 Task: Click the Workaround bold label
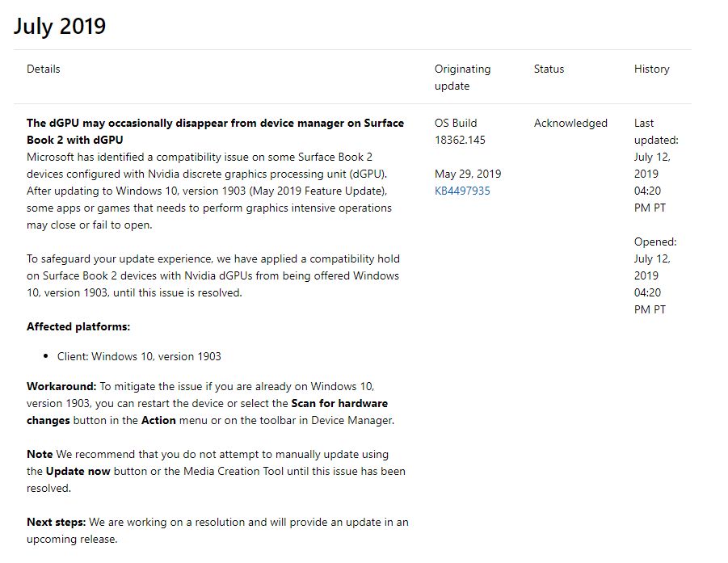(61, 386)
